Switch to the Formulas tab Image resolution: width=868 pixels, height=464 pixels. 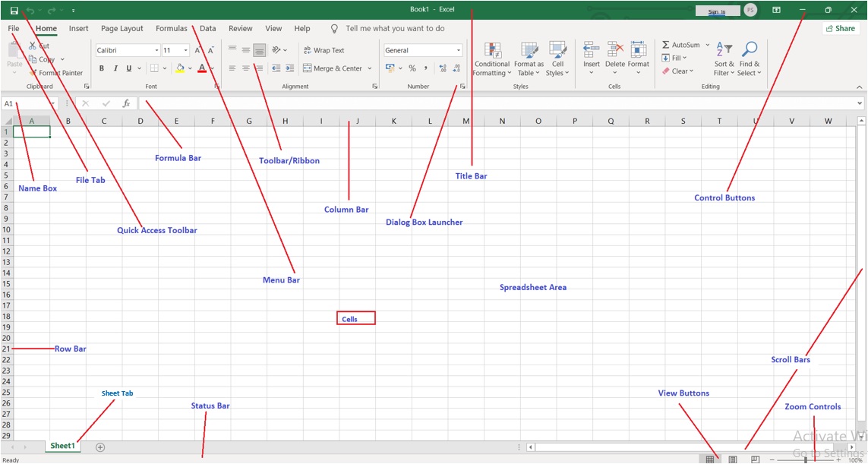click(x=171, y=28)
